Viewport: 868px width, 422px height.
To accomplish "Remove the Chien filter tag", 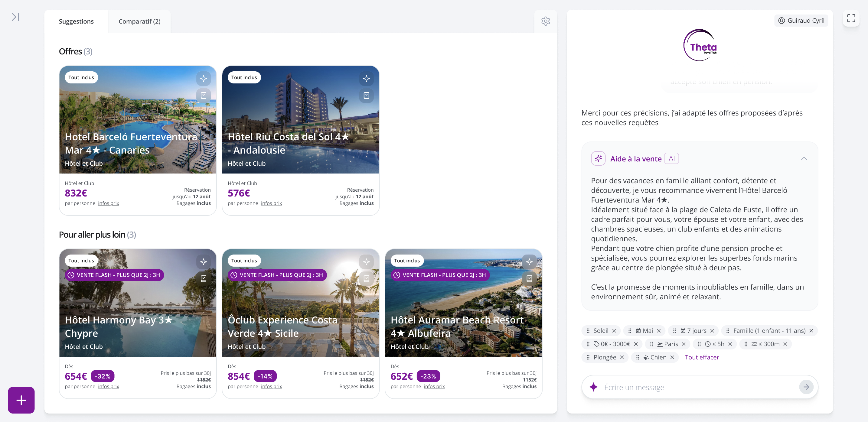I will click(x=672, y=357).
